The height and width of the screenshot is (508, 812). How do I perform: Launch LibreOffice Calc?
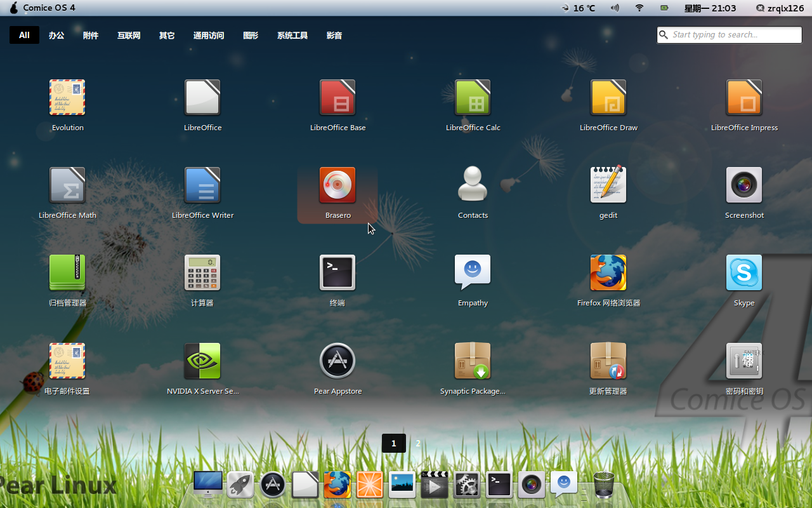point(473,97)
